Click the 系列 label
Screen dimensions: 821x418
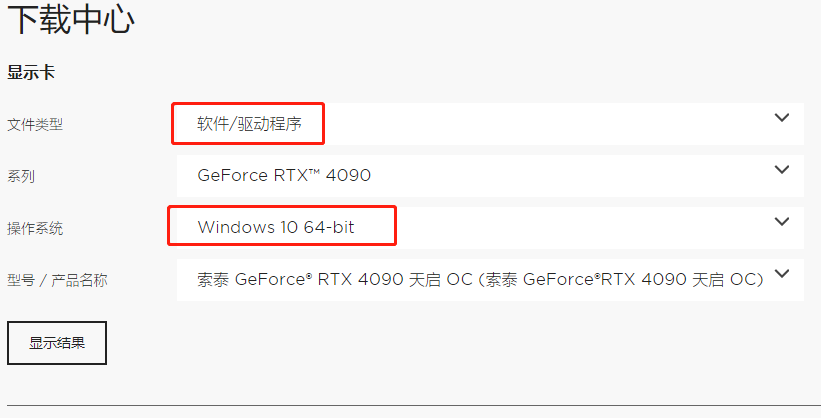[x=21, y=176]
